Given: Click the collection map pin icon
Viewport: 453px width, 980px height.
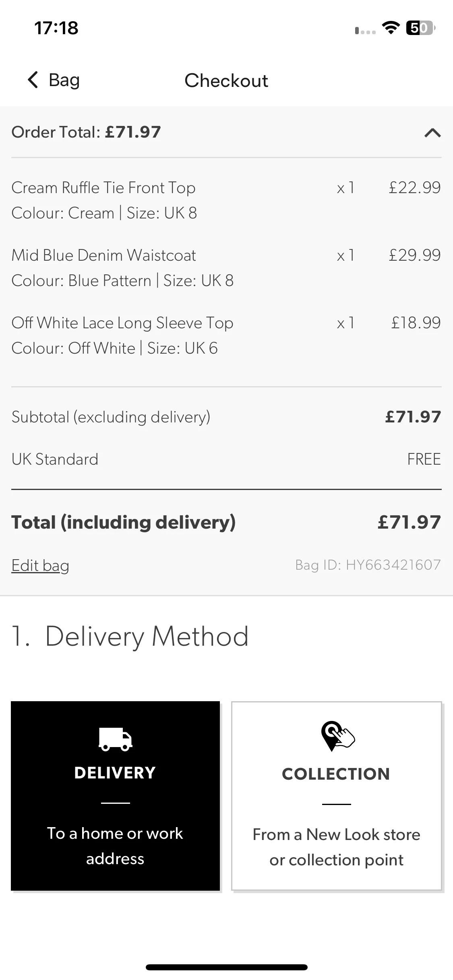Looking at the screenshot, I should [337, 736].
